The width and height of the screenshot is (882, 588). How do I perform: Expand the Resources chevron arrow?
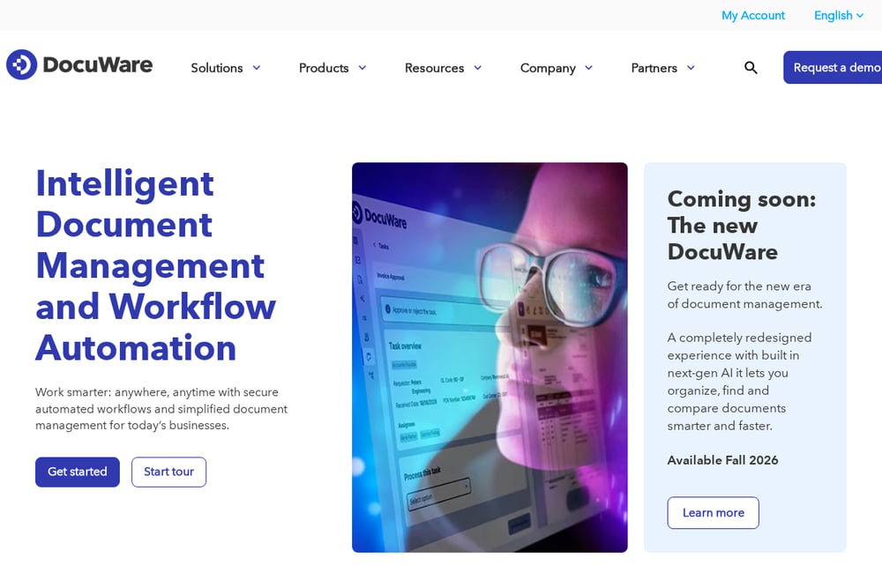477,68
